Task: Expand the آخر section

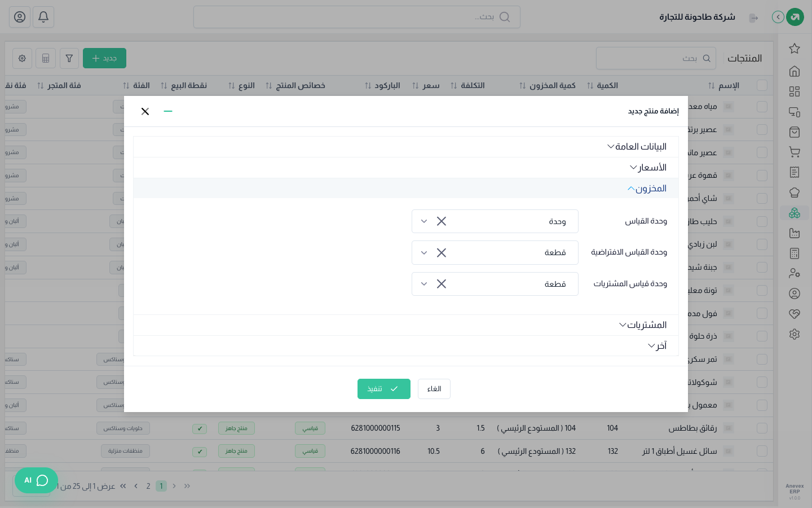Action: pyautogui.click(x=406, y=346)
